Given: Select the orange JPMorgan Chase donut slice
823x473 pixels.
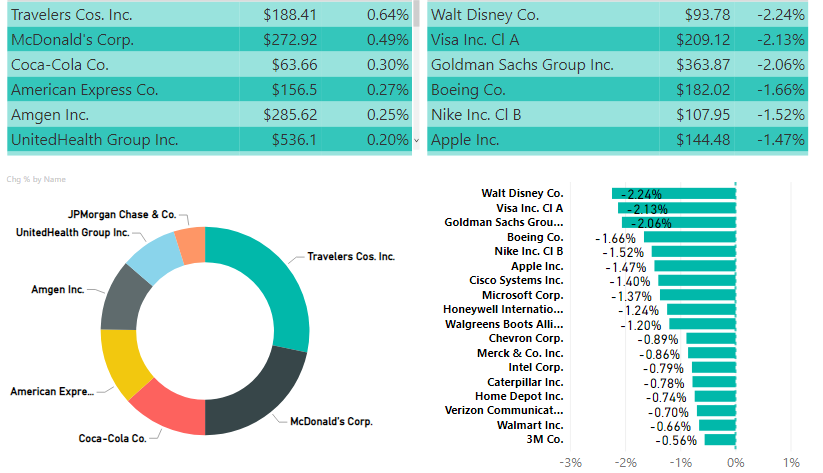Looking at the screenshot, I should click(192, 244).
